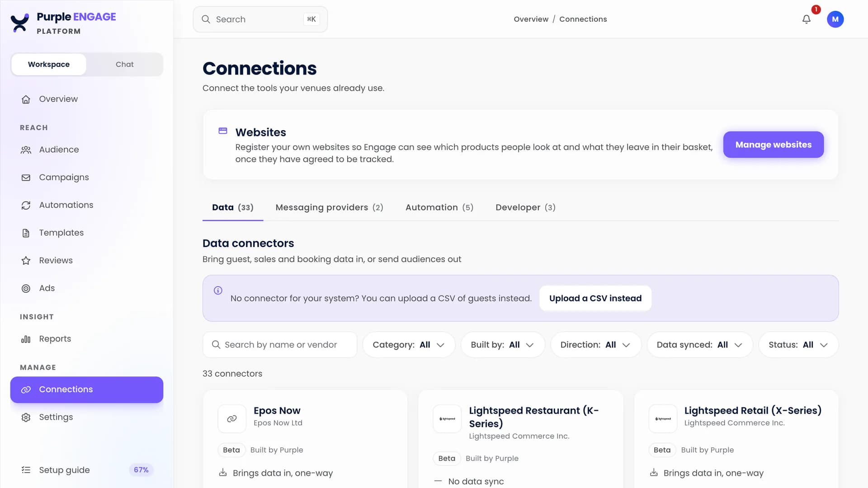Image resolution: width=868 pixels, height=488 pixels.
Task: Open the user avatar M menu
Action: [x=835, y=19]
